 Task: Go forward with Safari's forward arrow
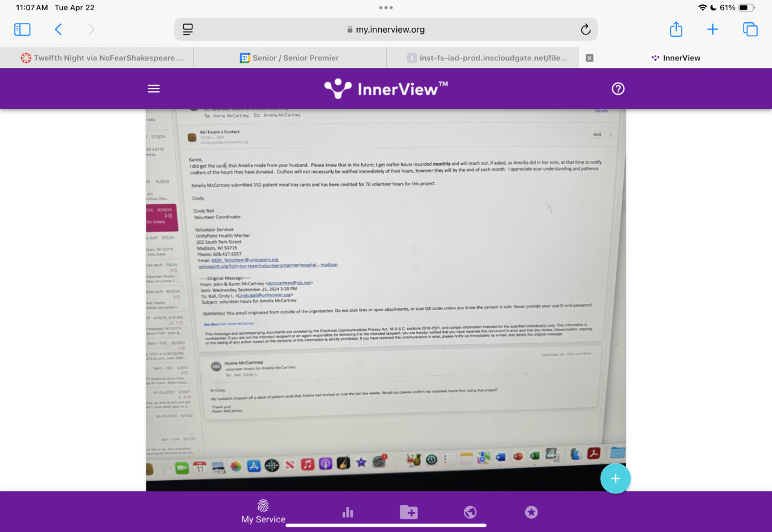click(x=92, y=29)
